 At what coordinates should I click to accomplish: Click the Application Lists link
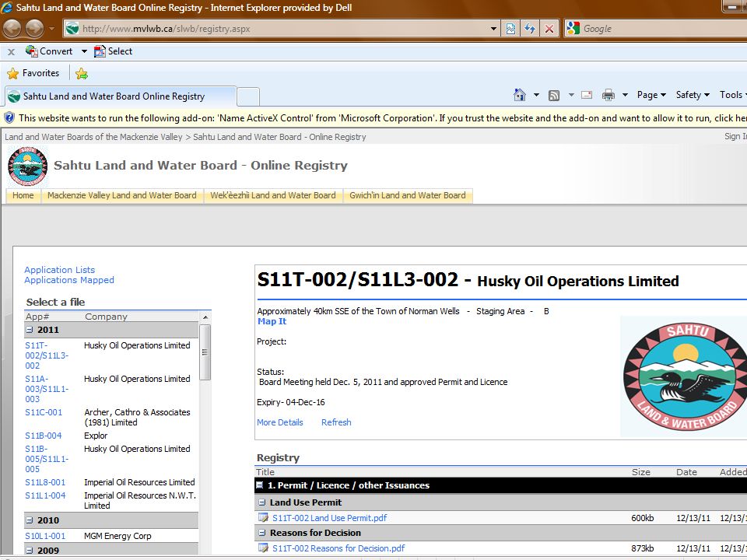pos(60,270)
